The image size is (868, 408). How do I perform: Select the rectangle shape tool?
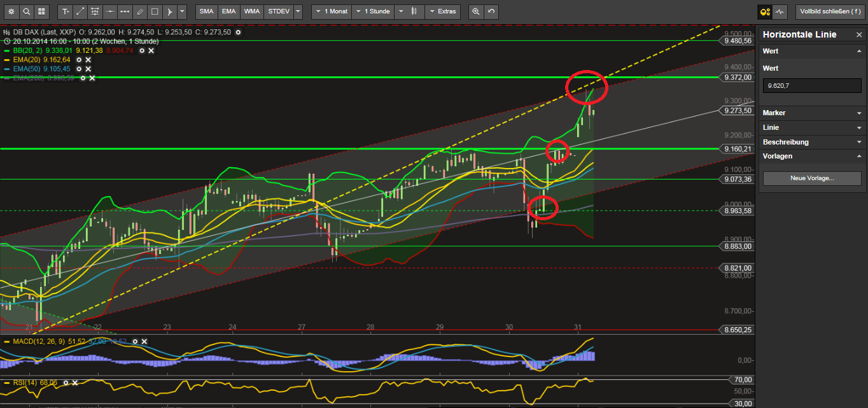[155, 11]
